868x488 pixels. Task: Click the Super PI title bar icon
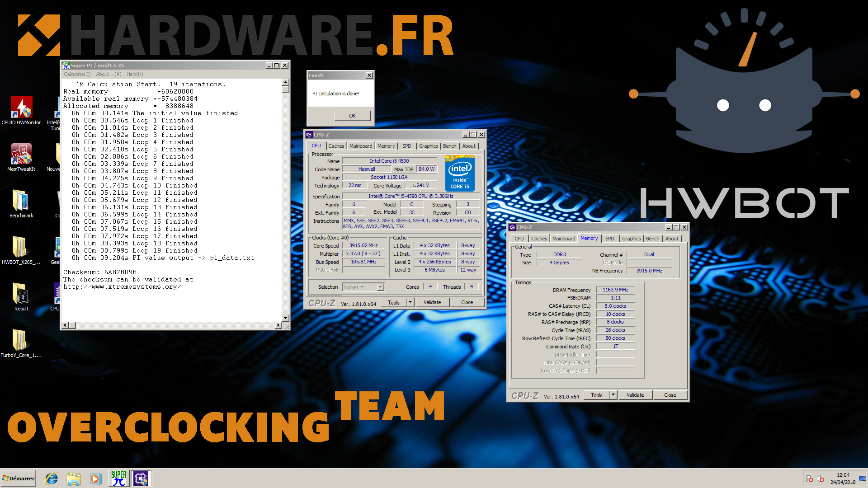click(66, 66)
